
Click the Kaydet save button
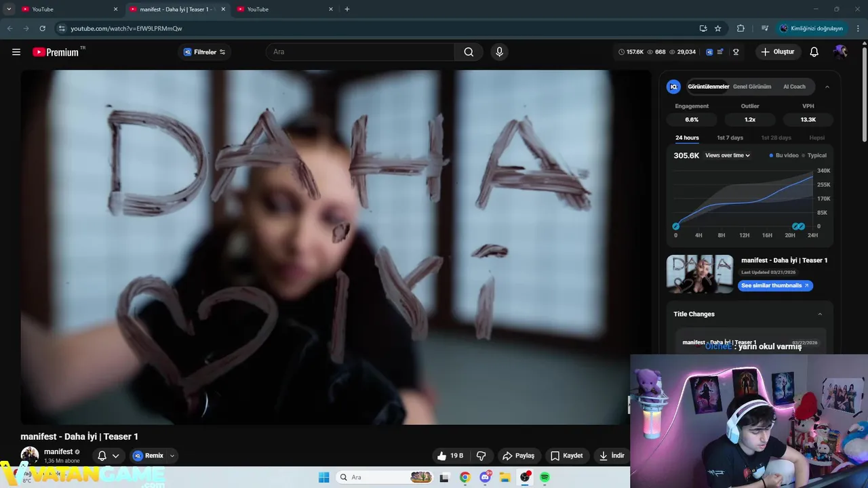tap(567, 456)
